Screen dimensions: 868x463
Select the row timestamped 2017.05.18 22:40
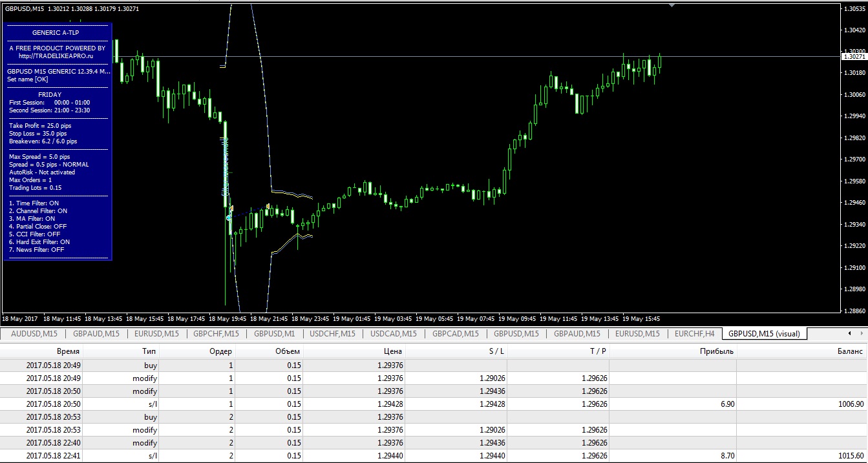pos(434,443)
